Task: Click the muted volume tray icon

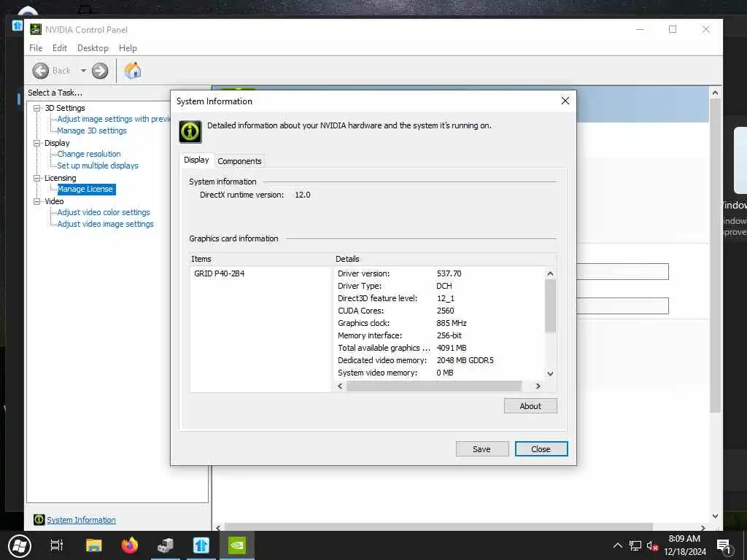Action: click(x=652, y=545)
